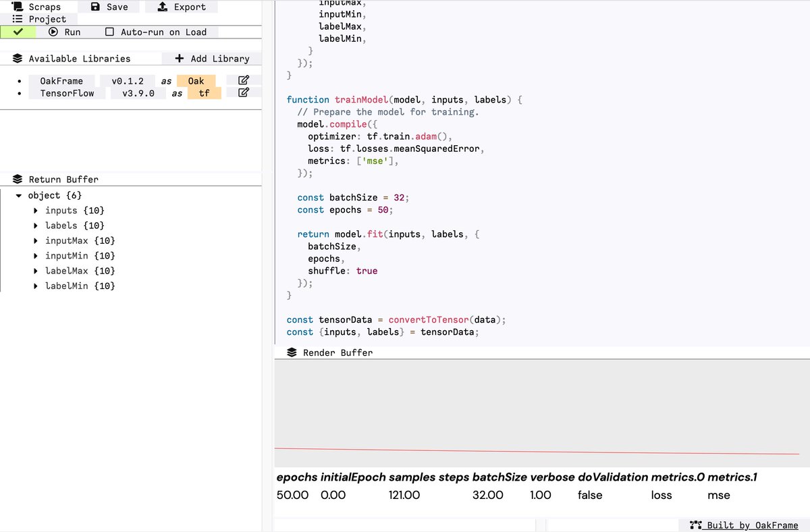Click the 121.00 samples value

coord(404,495)
